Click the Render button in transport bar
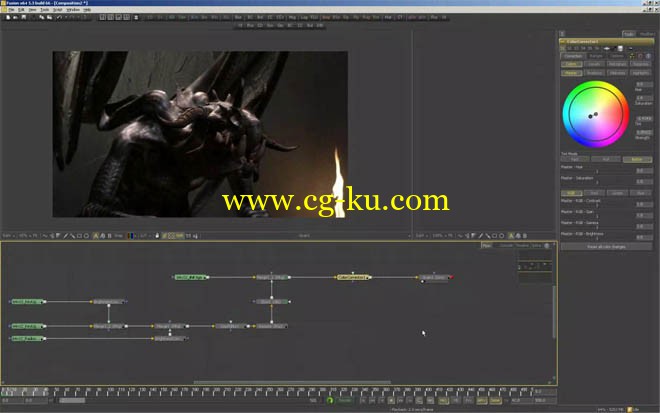This screenshot has height=413, width=660. 345,400
